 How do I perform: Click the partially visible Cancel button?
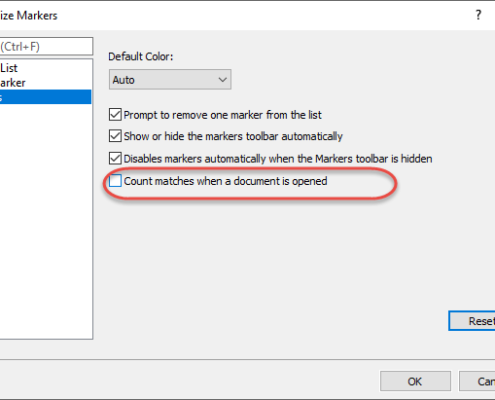click(x=477, y=381)
